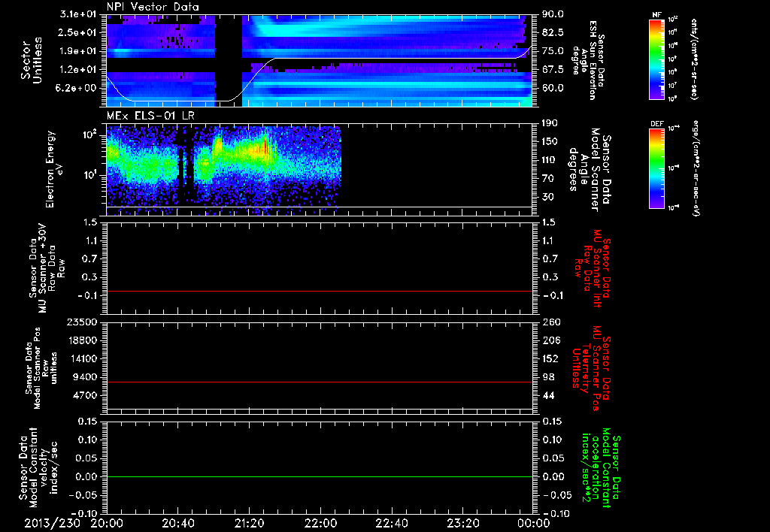The width and height of the screenshot is (770, 532).
Task: Click the 'Sector Unitless' axis label
Action: pos(32,60)
